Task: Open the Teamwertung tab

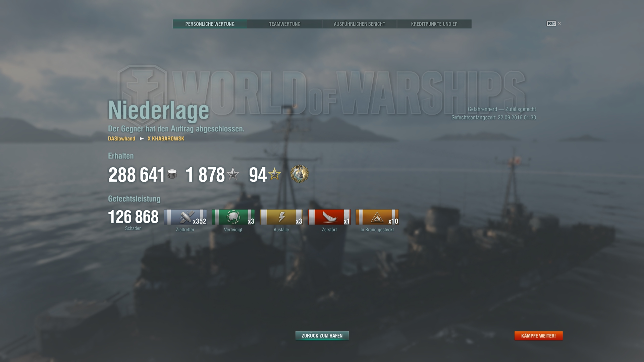Action: tap(284, 24)
